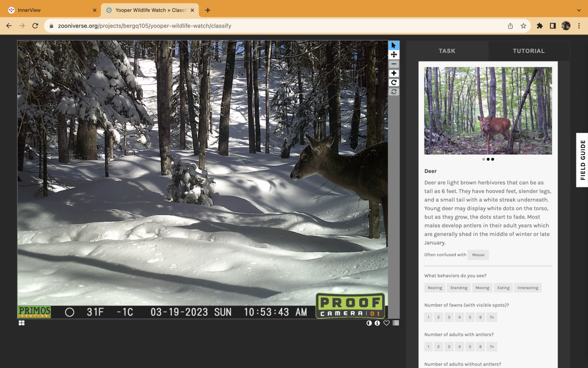The height and width of the screenshot is (368, 588).
Task: Invert the image colors
Action: [x=369, y=323]
